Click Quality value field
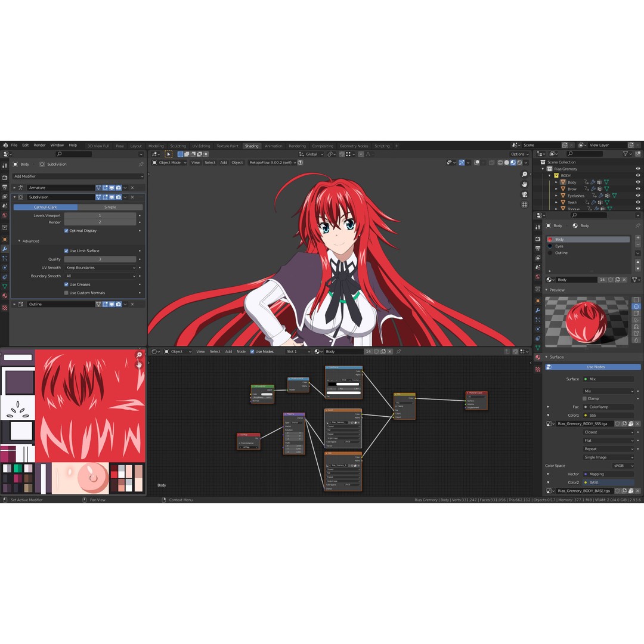The height and width of the screenshot is (644, 644). [x=100, y=259]
